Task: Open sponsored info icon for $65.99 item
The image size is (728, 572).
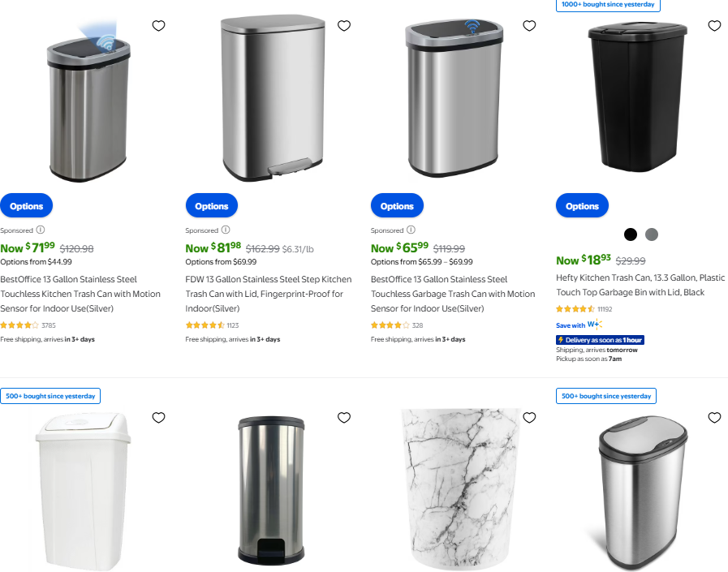Action: [x=411, y=230]
